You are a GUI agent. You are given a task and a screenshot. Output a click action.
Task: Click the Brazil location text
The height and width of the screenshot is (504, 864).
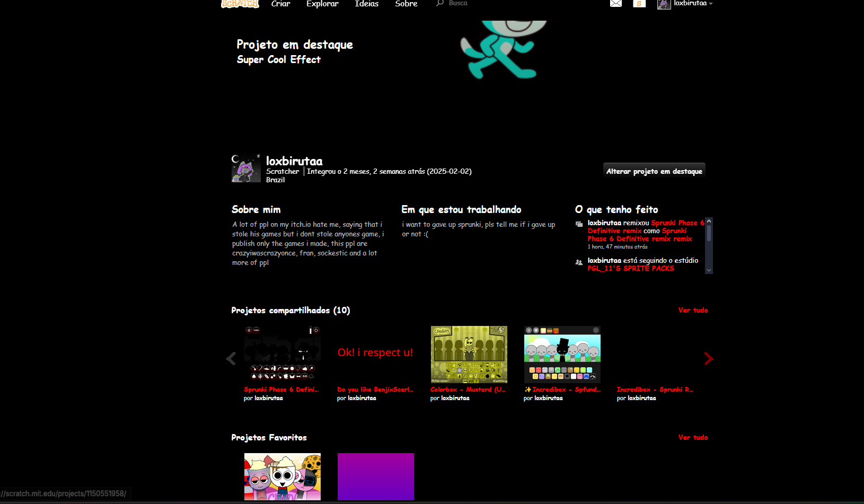pyautogui.click(x=275, y=180)
